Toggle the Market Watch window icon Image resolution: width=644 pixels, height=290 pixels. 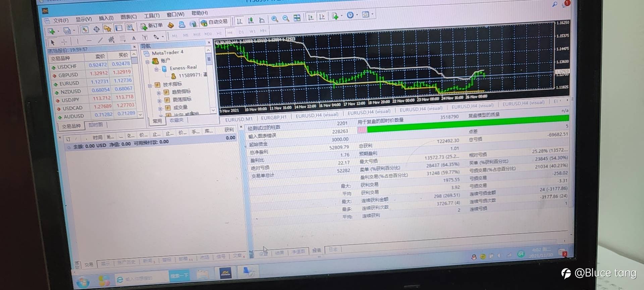tap(85, 30)
